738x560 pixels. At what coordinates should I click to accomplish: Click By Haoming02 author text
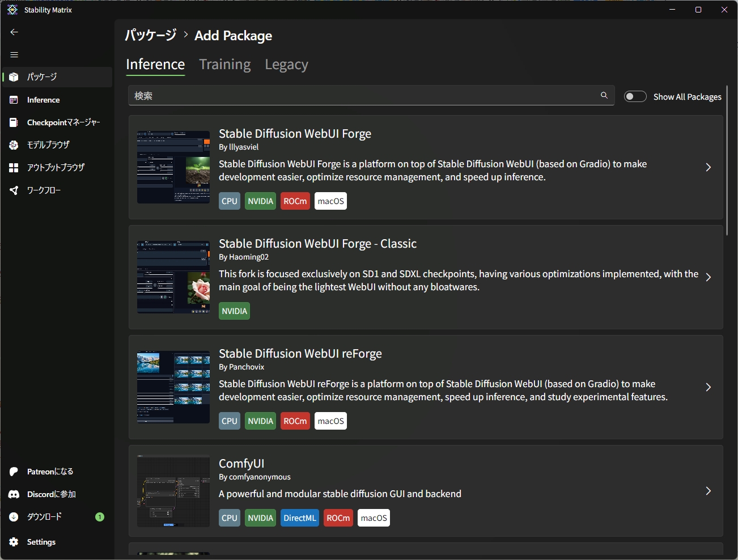click(244, 257)
